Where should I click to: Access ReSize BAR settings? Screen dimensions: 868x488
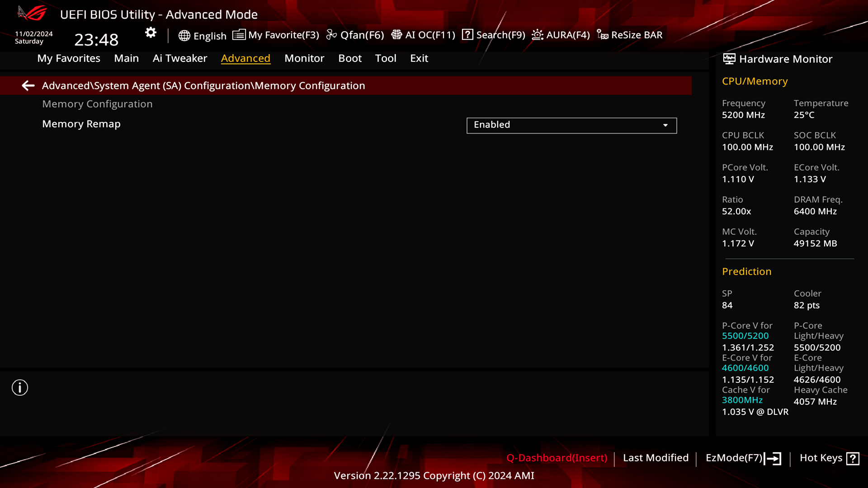tap(629, 34)
